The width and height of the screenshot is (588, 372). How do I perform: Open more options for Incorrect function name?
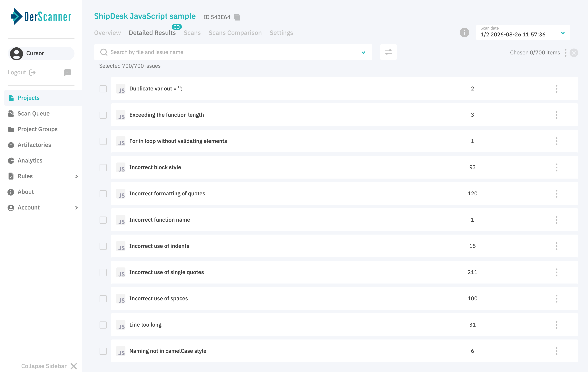(x=556, y=220)
